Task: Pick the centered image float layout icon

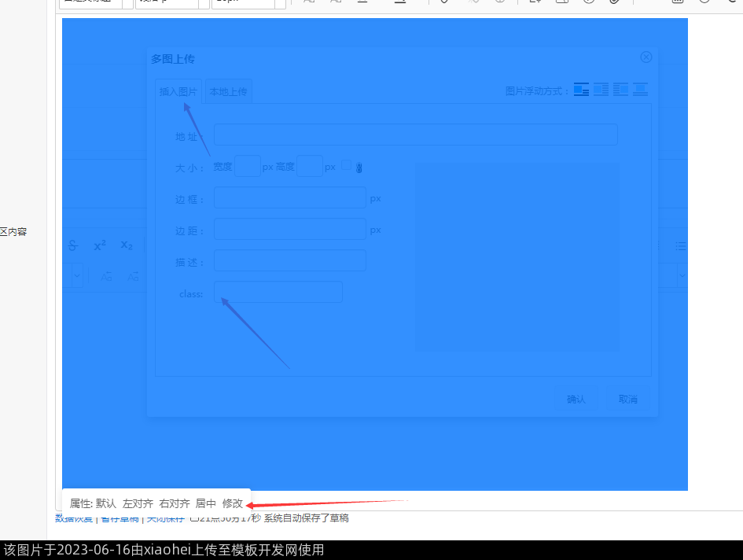Action: click(x=640, y=90)
